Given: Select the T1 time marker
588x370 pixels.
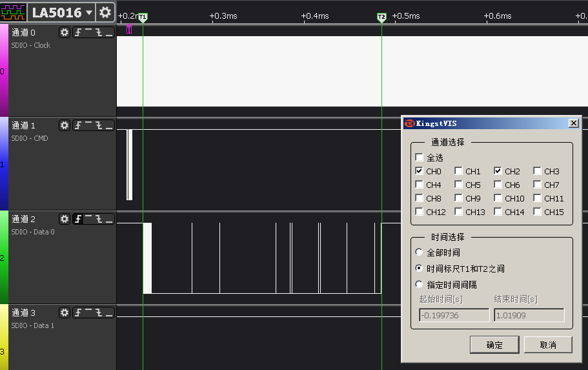Looking at the screenshot, I should click(x=143, y=17).
